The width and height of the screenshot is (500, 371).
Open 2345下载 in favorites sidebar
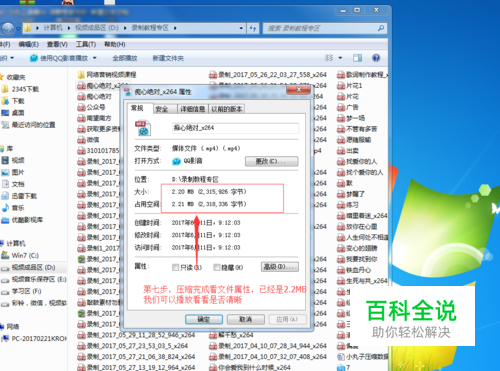[x=21, y=89]
